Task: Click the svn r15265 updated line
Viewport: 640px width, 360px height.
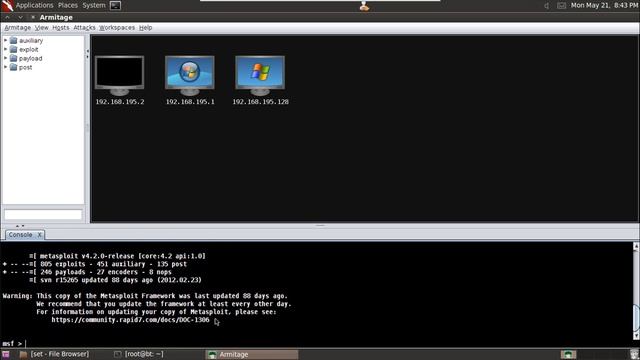Action: pos(115,280)
